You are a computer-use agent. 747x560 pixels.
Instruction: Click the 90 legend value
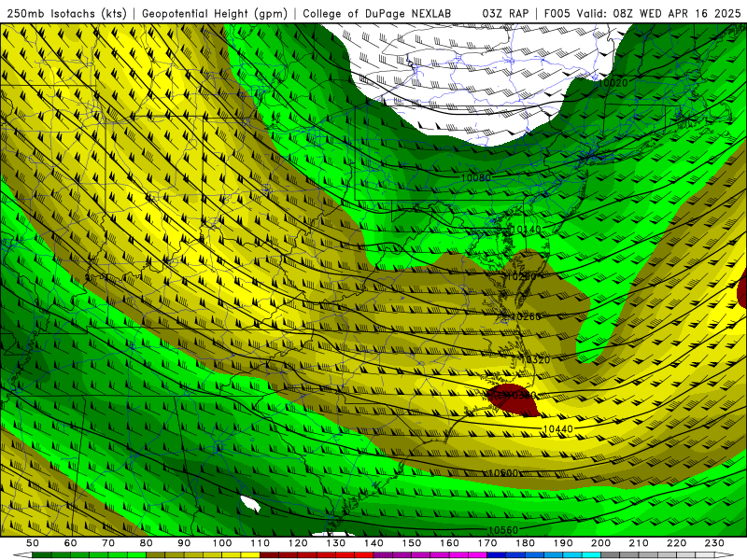184,543
